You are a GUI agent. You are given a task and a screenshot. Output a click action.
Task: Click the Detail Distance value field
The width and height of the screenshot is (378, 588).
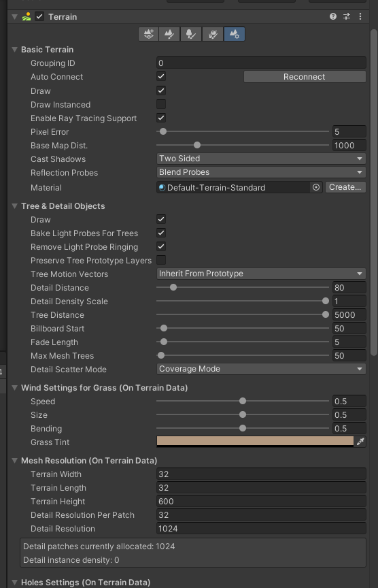click(349, 288)
